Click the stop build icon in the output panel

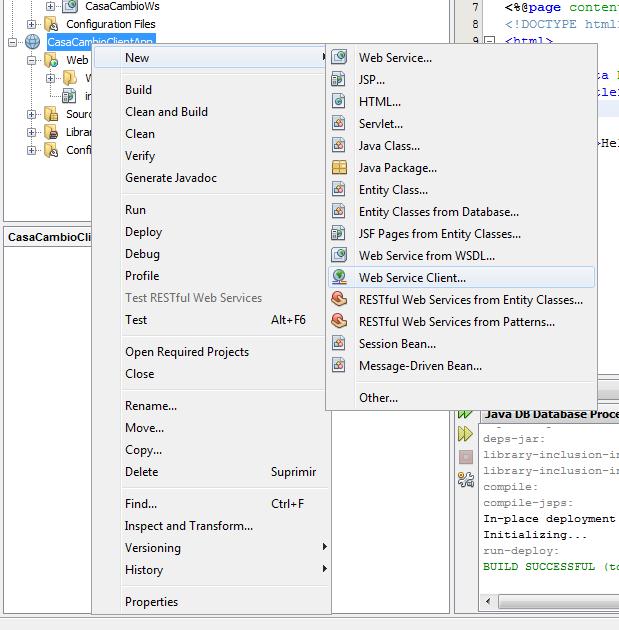(x=466, y=457)
